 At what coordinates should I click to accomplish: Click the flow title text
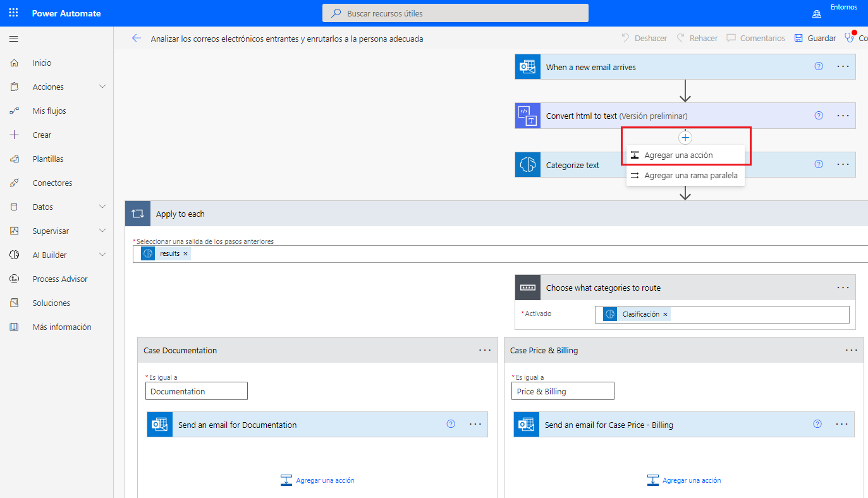tap(287, 39)
